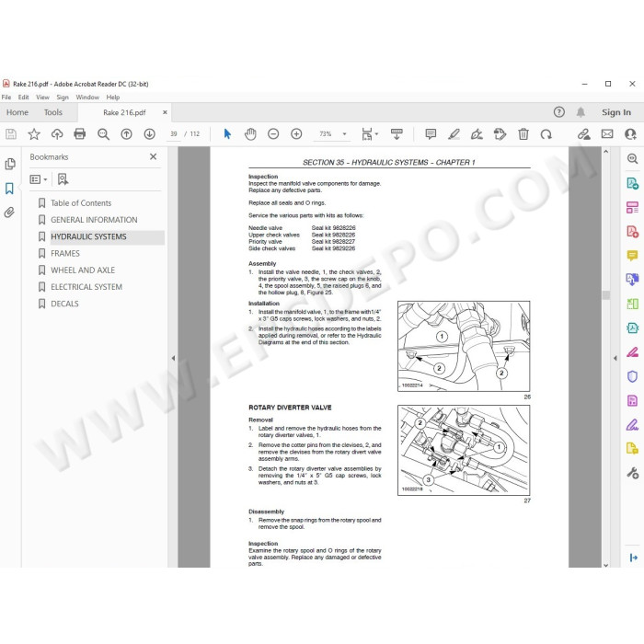
Task: Jump to GENERAL INFORMATION bookmark
Action: click(94, 220)
